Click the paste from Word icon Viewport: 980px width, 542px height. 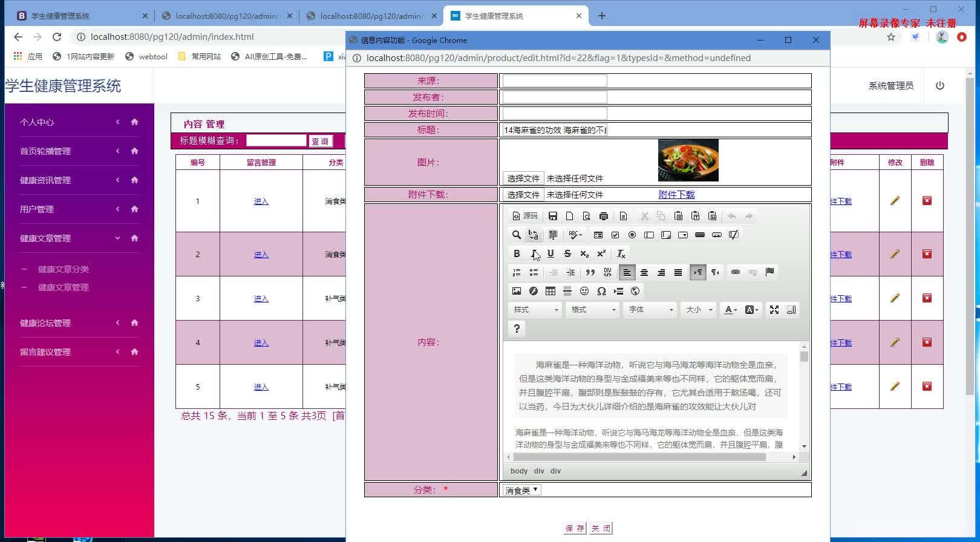coord(713,216)
